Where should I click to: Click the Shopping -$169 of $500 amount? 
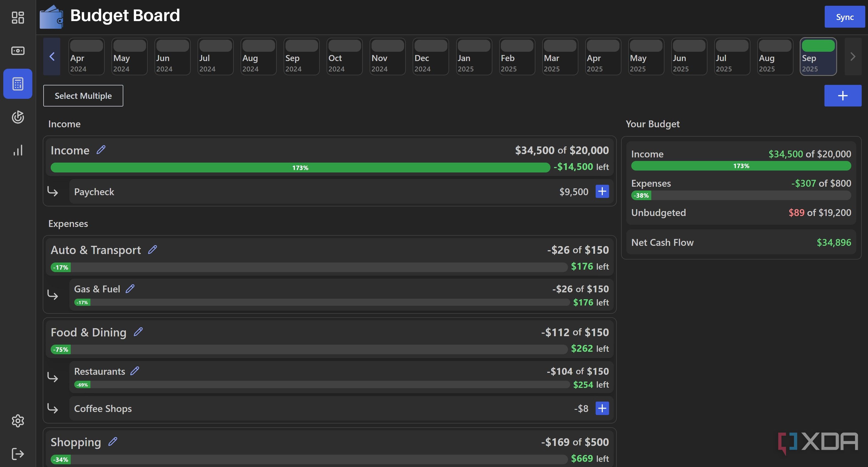[x=575, y=442]
